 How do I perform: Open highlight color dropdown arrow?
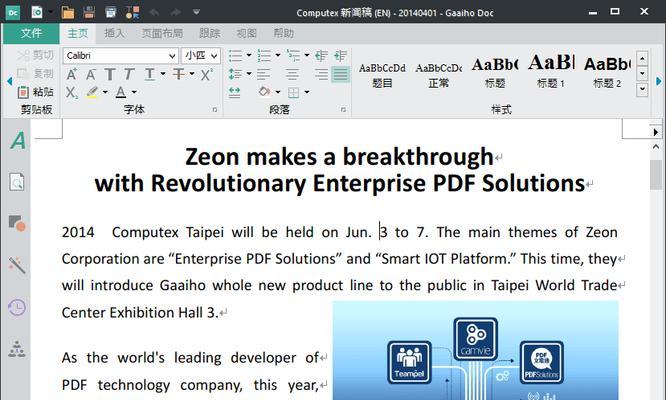105,92
